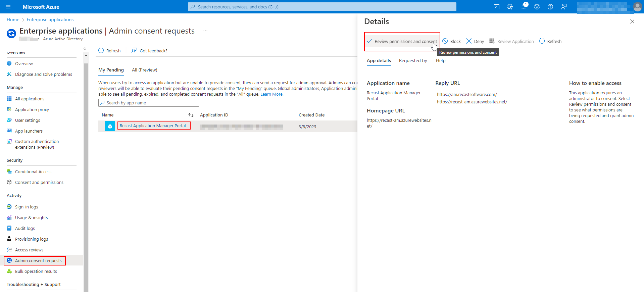The image size is (644, 292).
Task: Deny the consent request
Action: [x=475, y=41]
